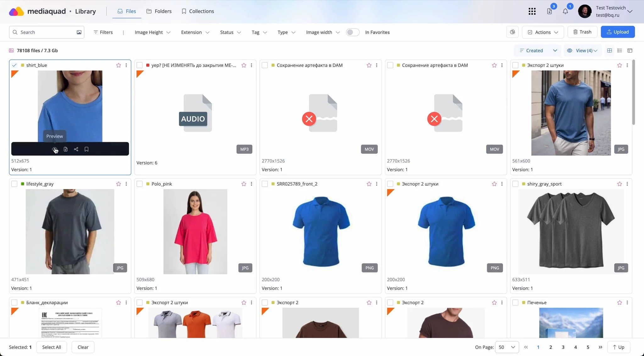Click share icon on shirt_blue
This screenshot has height=356, width=644.
tap(76, 149)
